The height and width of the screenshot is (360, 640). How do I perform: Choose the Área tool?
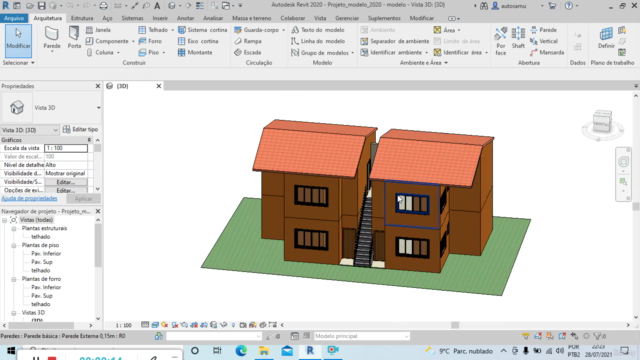[444, 30]
